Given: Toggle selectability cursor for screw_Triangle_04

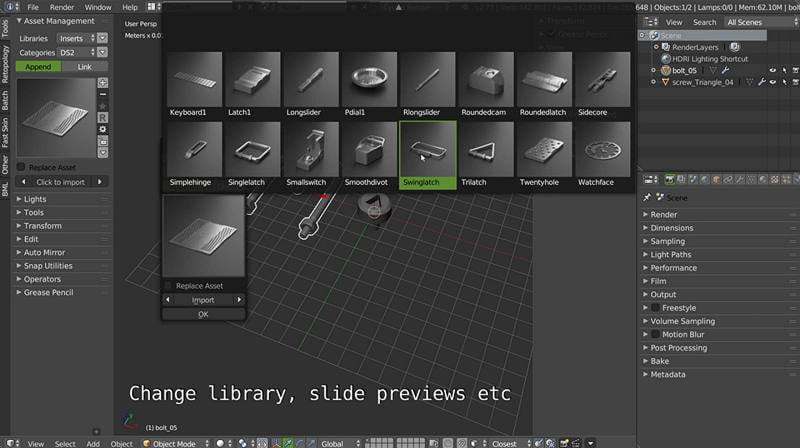Looking at the screenshot, I should tap(784, 82).
